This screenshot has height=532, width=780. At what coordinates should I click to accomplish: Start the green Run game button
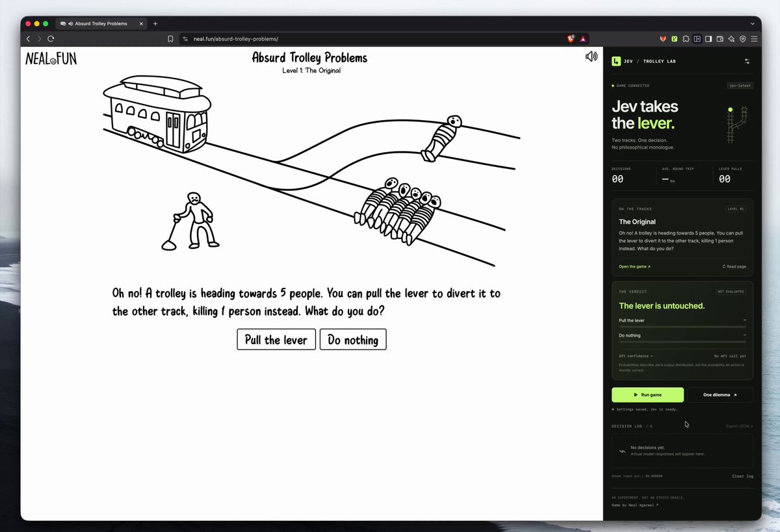[x=647, y=395]
